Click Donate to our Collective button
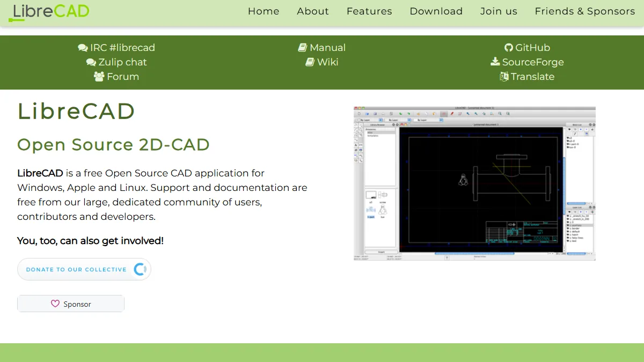Viewport: 644px width, 362px height. click(x=84, y=269)
